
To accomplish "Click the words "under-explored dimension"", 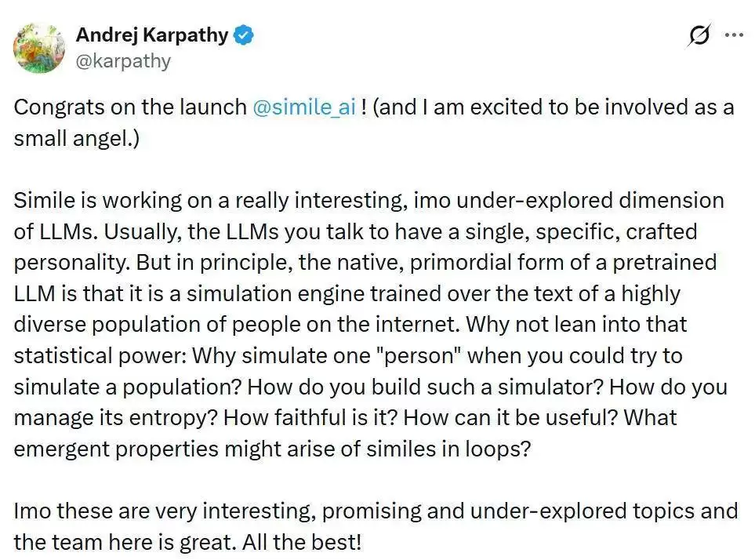I will point(596,200).
